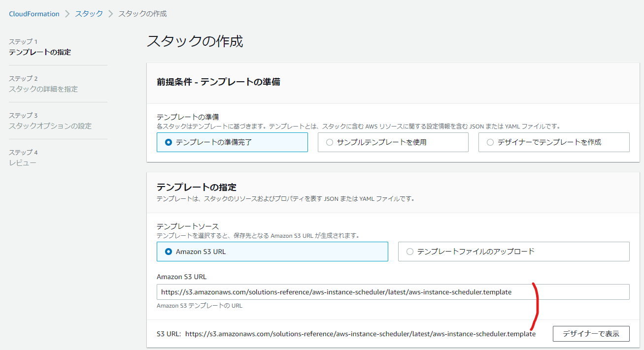The height and width of the screenshot is (350, 644).
Task: Choose the サンプルテンプレートを使用 radio option
Action: pyautogui.click(x=393, y=142)
